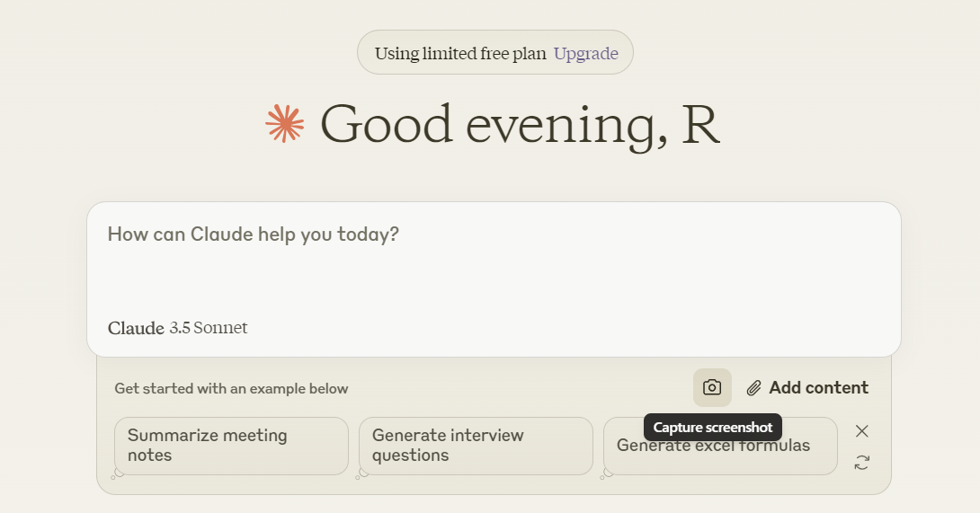The image size is (980, 513).
Task: Choose the Generate interview questions example
Action: pos(476,446)
